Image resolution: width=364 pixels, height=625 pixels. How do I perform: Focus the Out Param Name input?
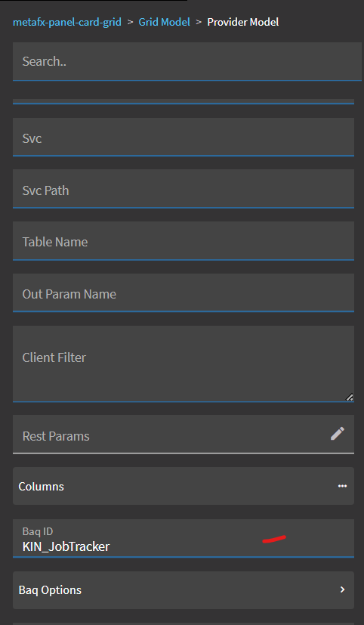tap(184, 292)
